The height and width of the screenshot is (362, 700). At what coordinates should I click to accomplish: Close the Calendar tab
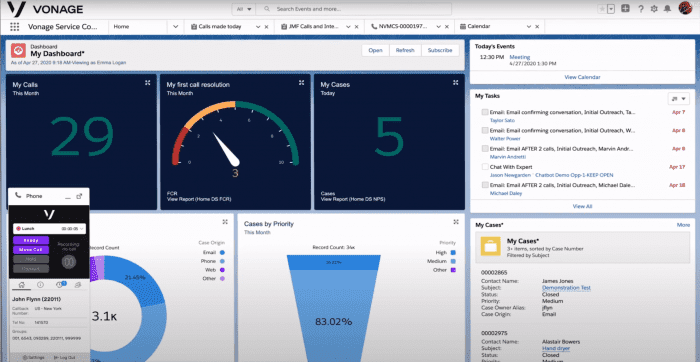pyautogui.click(x=538, y=27)
